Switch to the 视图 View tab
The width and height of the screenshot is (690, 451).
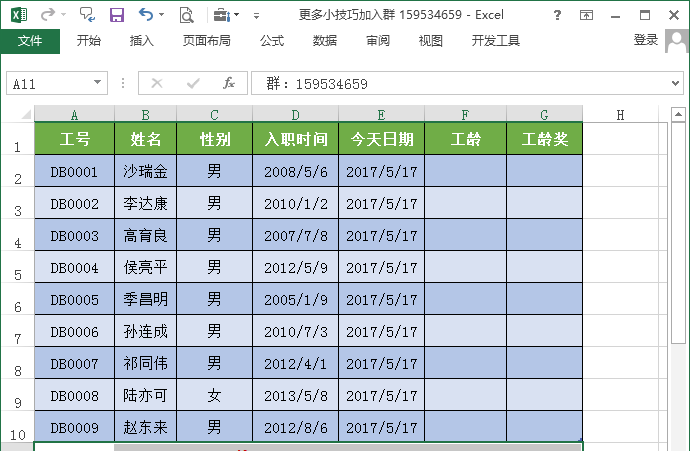point(430,41)
